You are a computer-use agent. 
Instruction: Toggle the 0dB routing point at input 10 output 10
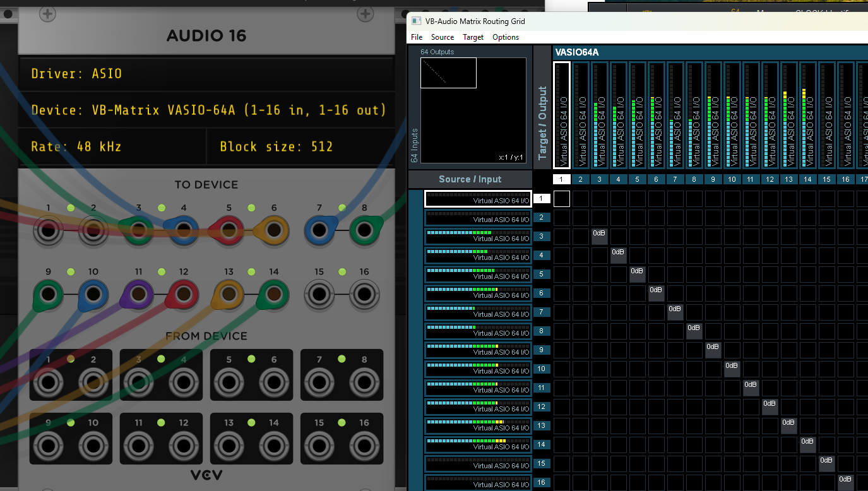732,369
